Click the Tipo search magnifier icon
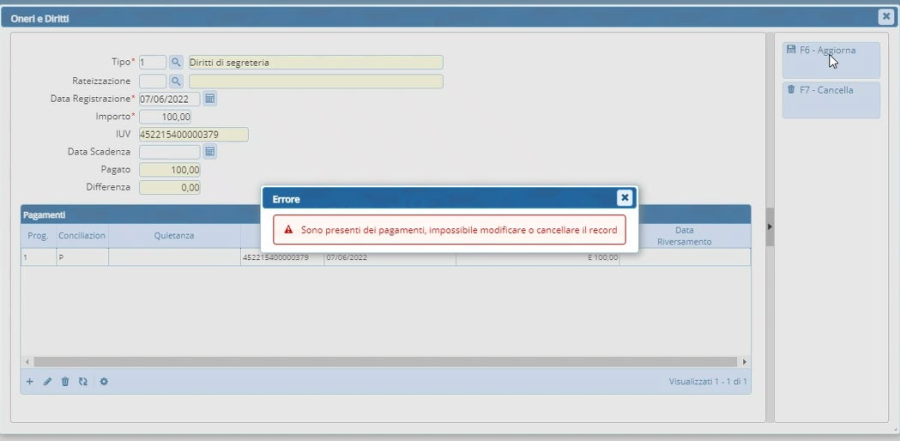Screen dimensions: 900x441 click(x=176, y=62)
